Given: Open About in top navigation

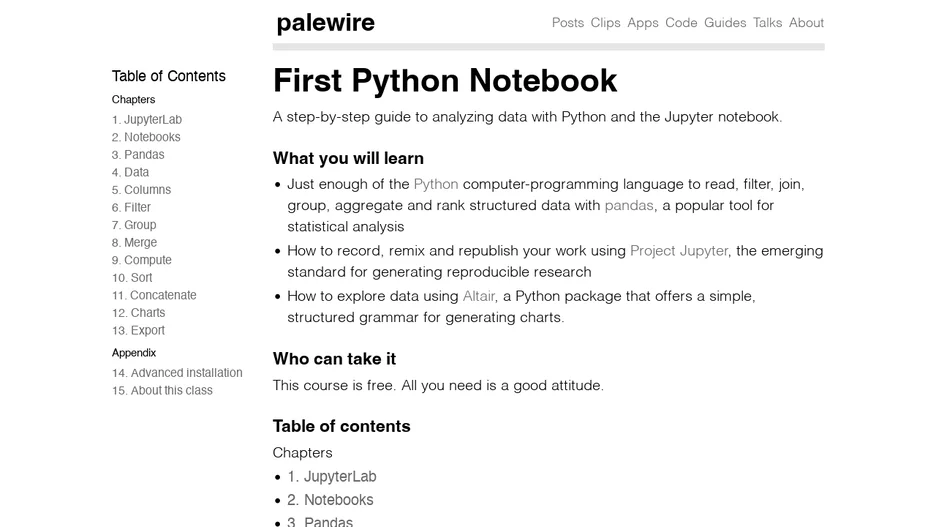Looking at the screenshot, I should 806,23.
